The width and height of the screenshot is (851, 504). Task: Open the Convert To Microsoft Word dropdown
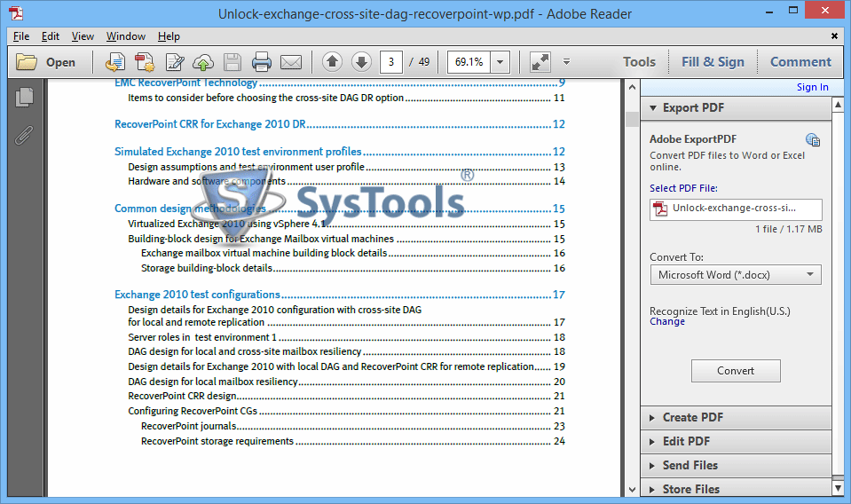click(x=736, y=274)
